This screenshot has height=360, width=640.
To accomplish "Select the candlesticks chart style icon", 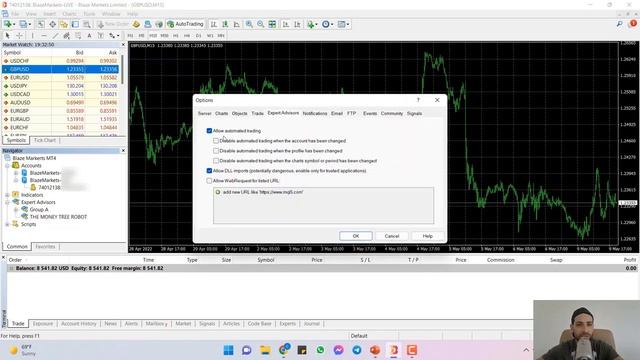I will pyautogui.click(x=225, y=24).
